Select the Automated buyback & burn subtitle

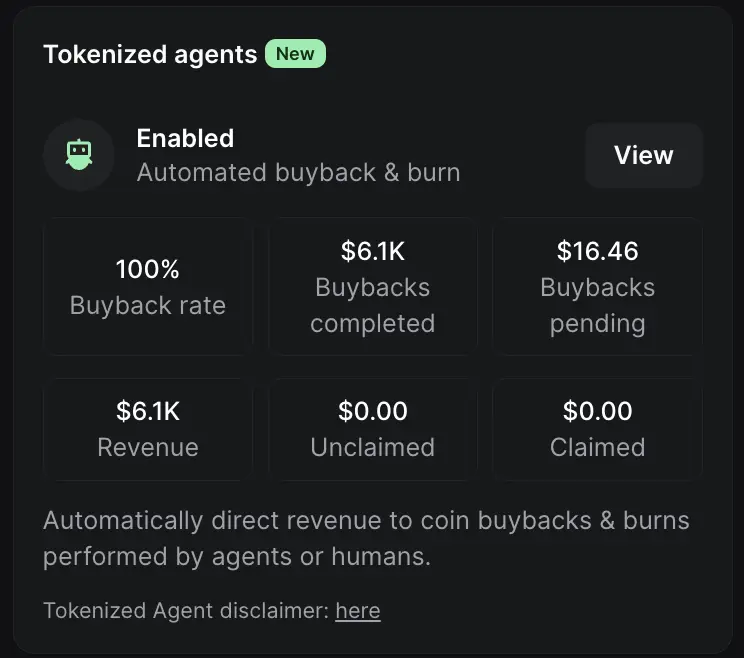point(298,172)
